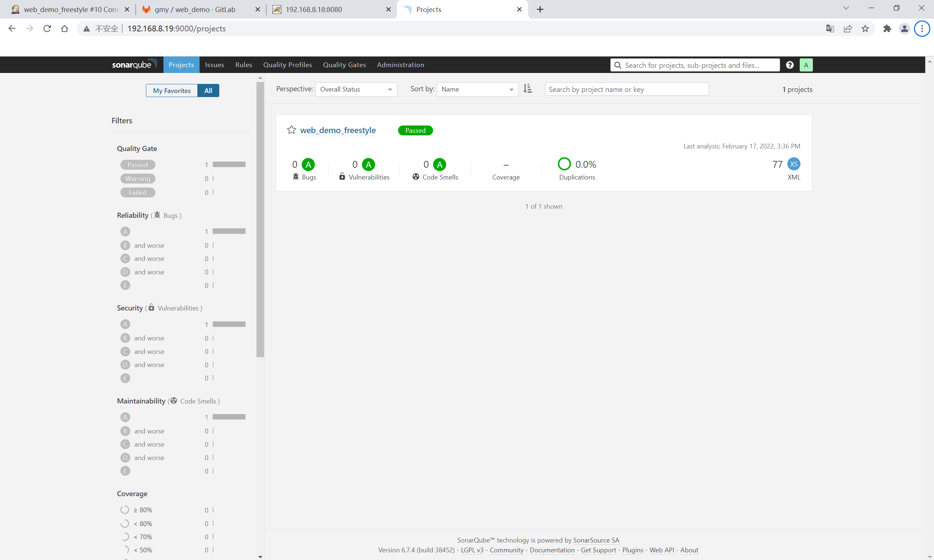Image resolution: width=934 pixels, height=560 pixels.
Task: Filter Maintainability by rating A
Action: (125, 417)
